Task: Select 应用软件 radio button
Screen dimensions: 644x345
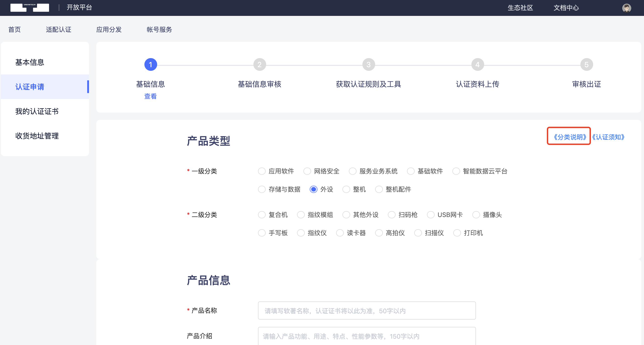Action: [262, 171]
